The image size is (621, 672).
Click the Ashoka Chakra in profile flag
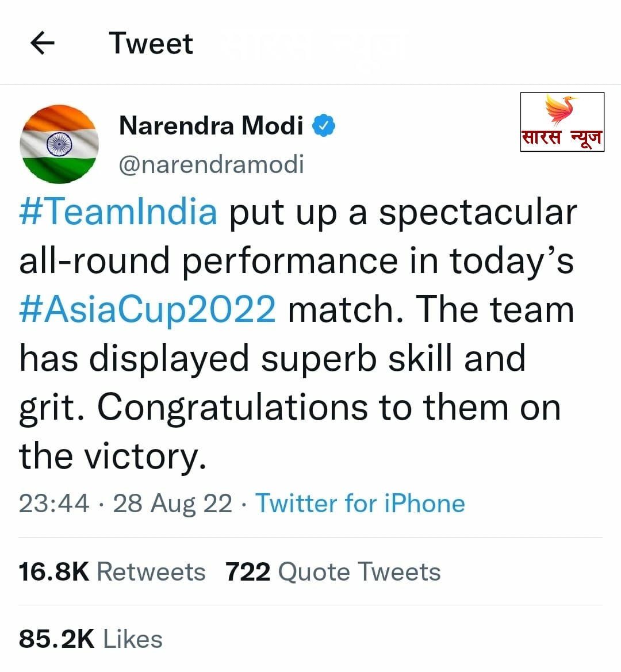click(59, 144)
